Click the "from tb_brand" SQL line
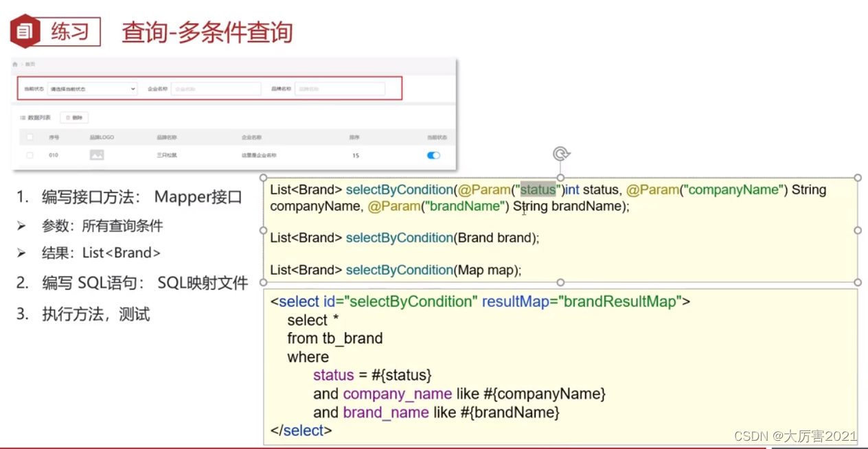868x449 pixels. tap(335, 338)
